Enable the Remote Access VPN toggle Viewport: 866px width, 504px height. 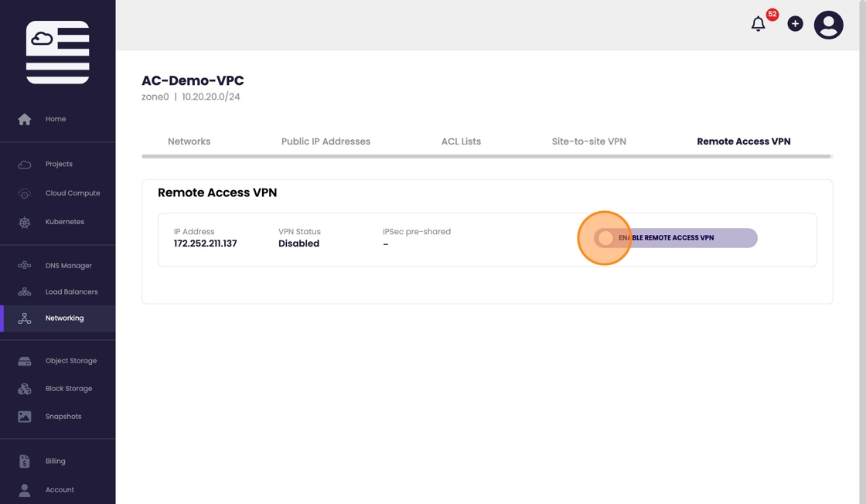pos(606,238)
